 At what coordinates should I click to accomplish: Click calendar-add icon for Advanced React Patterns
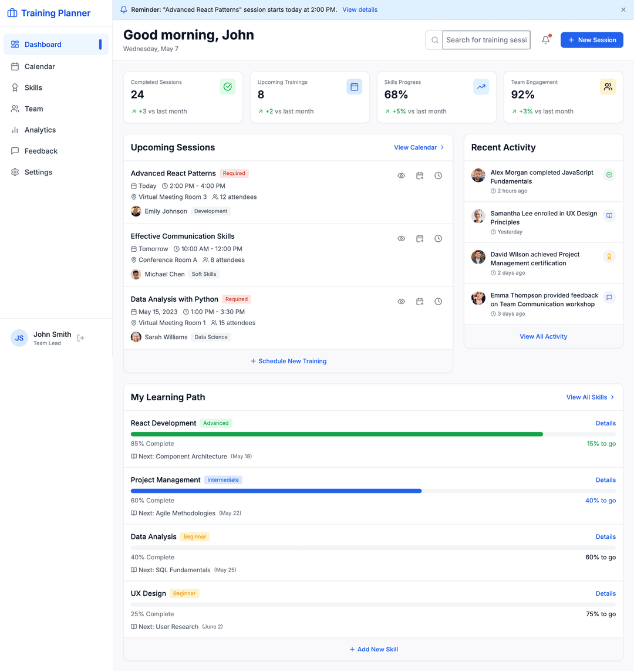point(420,175)
